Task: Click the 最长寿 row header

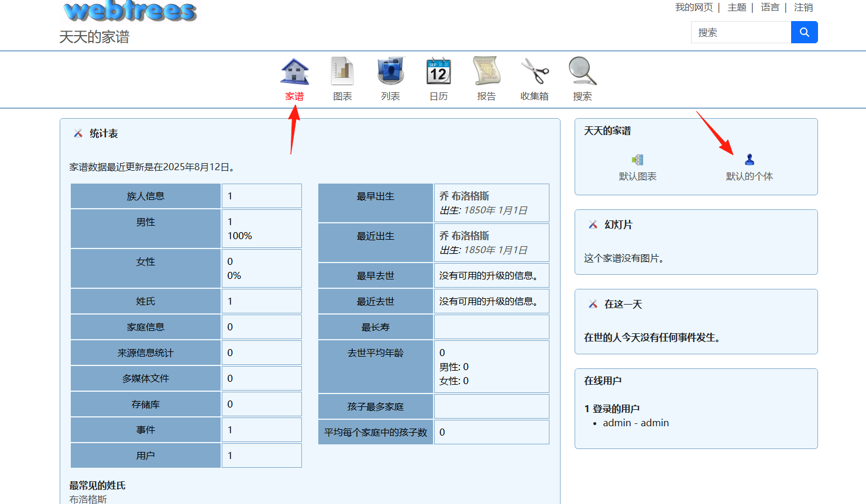Action: click(376, 327)
